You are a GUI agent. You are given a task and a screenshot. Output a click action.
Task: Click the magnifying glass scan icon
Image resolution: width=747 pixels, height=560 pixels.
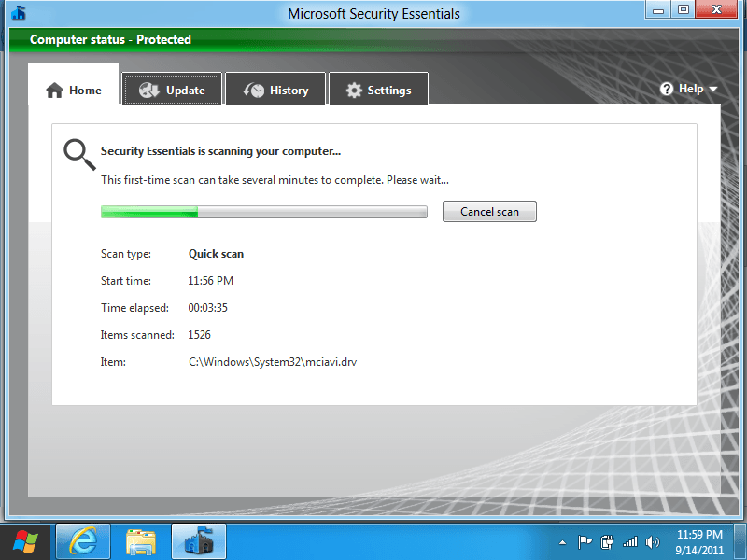(78, 155)
